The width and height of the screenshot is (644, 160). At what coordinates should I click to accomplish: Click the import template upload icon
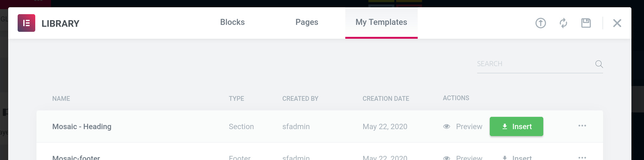point(540,23)
